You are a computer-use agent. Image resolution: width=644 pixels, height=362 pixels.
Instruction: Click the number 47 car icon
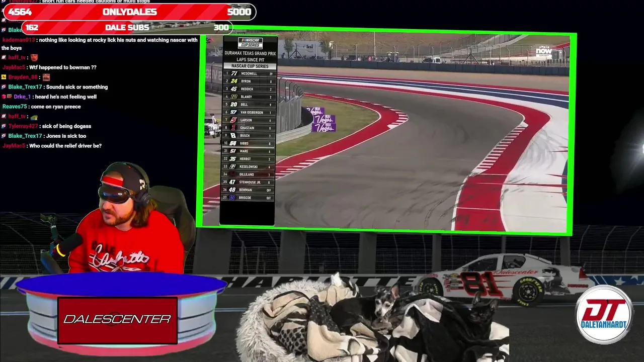pyautogui.click(x=232, y=182)
